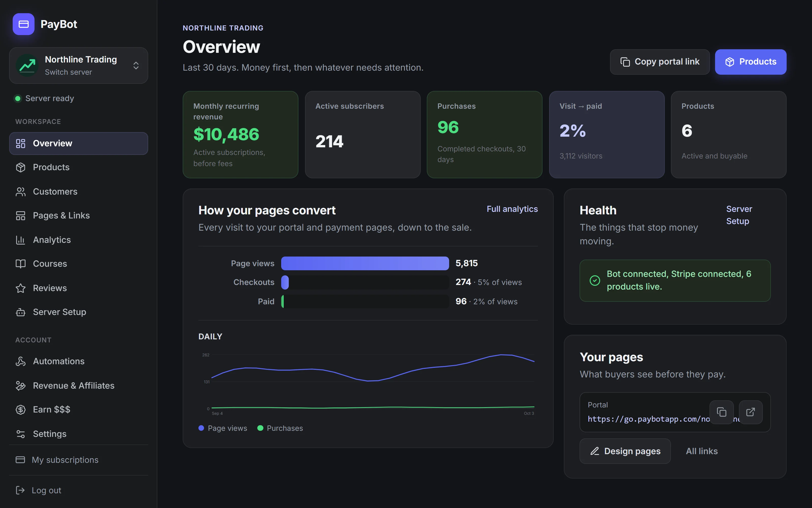Open the Northline Trading server switcher
Image resolution: width=812 pixels, height=508 pixels.
tap(78, 66)
